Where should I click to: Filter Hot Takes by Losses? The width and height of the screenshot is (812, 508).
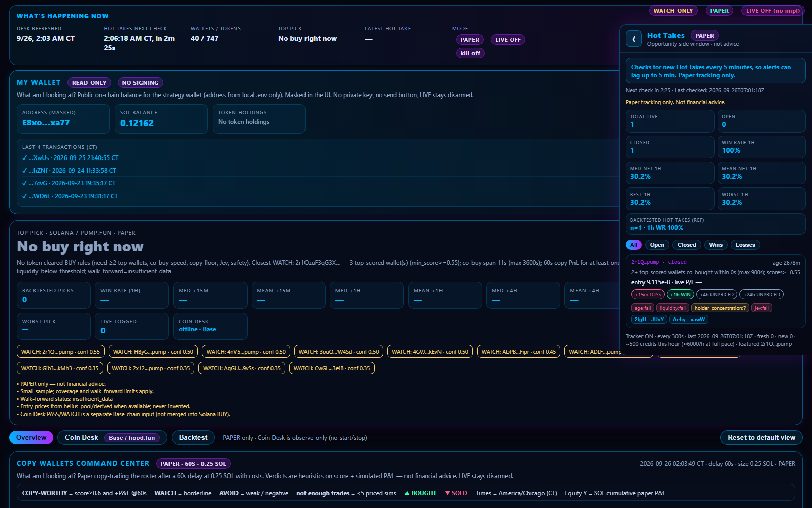point(745,245)
